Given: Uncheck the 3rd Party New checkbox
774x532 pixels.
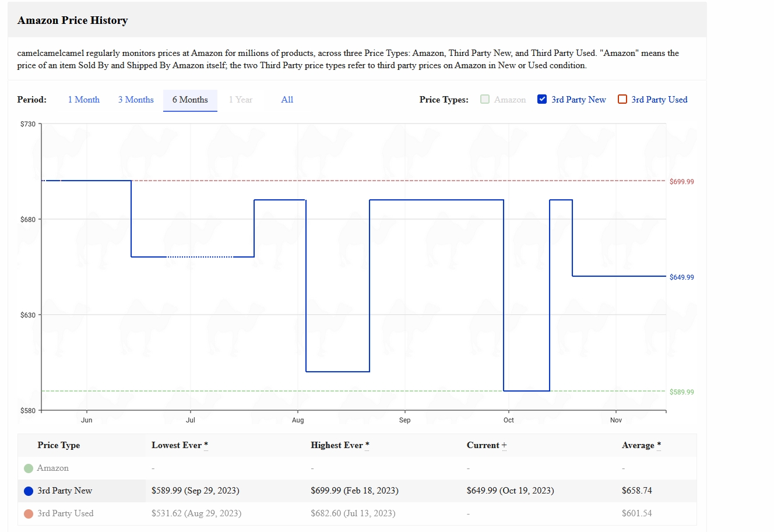Looking at the screenshot, I should [542, 99].
